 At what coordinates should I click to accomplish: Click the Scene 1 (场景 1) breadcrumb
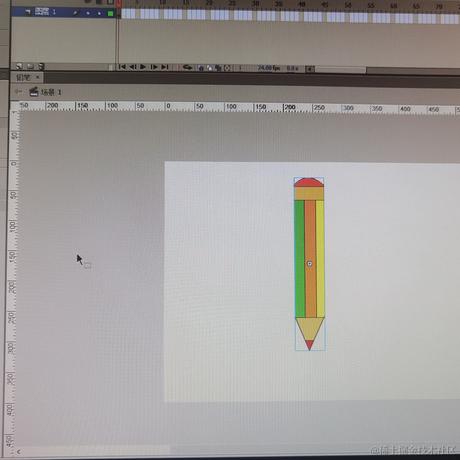[x=51, y=92]
